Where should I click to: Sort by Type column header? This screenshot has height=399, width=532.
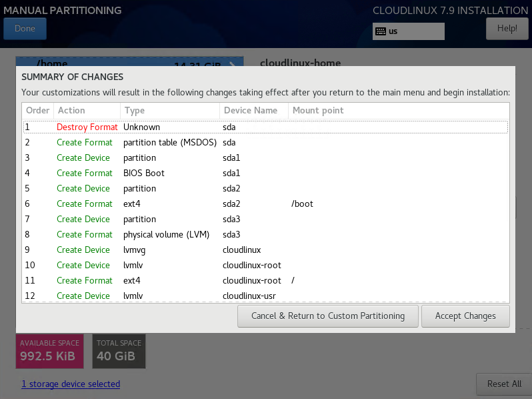click(x=169, y=111)
